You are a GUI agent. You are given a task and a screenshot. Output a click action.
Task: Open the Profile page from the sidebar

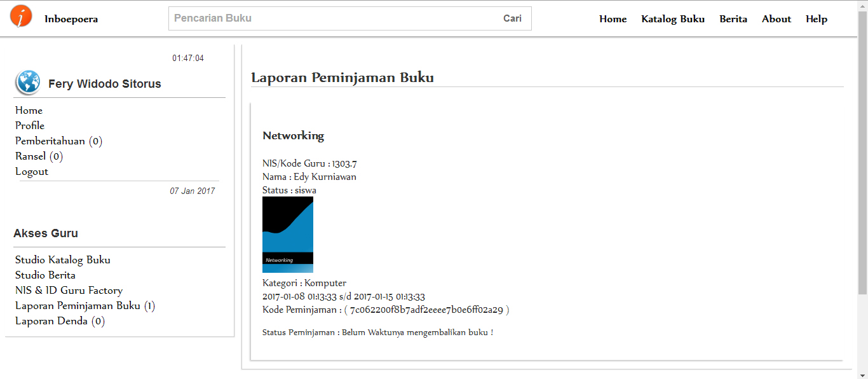coord(29,125)
